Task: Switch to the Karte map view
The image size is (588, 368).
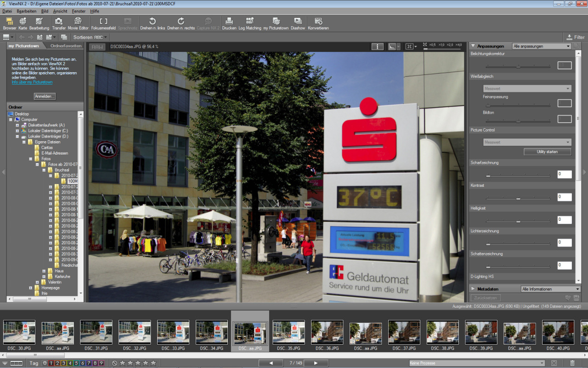Action: 23,23
